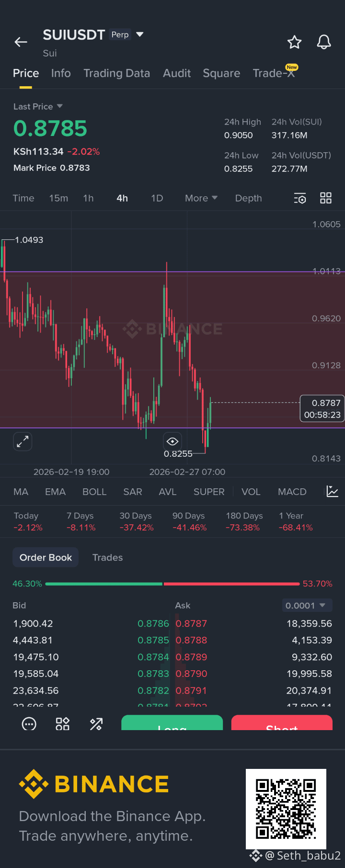Tap bid price 0.8786
The image size is (345, 868).
(153, 624)
